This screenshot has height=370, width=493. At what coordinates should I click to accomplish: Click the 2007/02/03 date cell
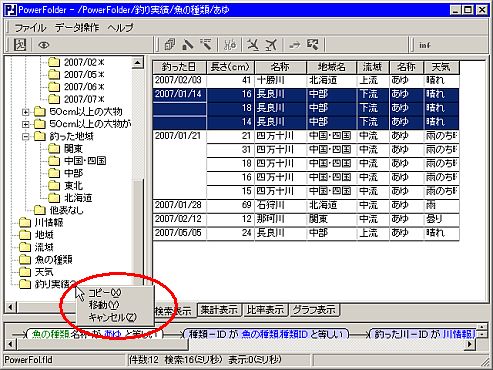click(179, 80)
